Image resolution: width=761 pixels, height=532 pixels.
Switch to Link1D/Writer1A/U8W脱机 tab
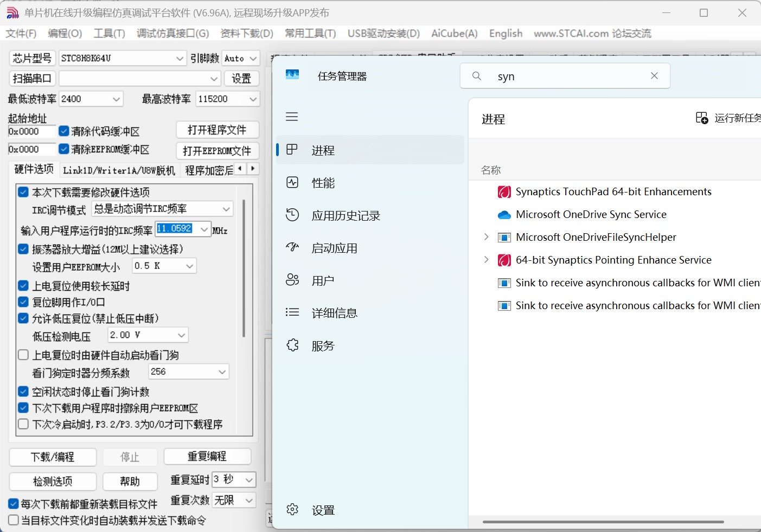click(119, 170)
